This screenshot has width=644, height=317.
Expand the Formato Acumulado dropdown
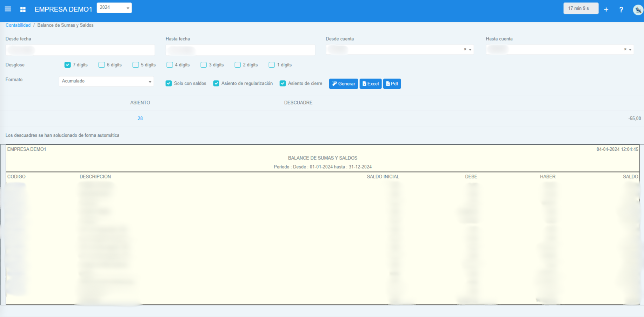106,81
